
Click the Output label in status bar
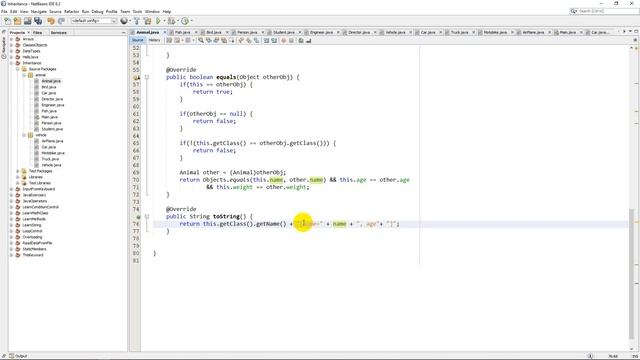[x=21, y=356]
